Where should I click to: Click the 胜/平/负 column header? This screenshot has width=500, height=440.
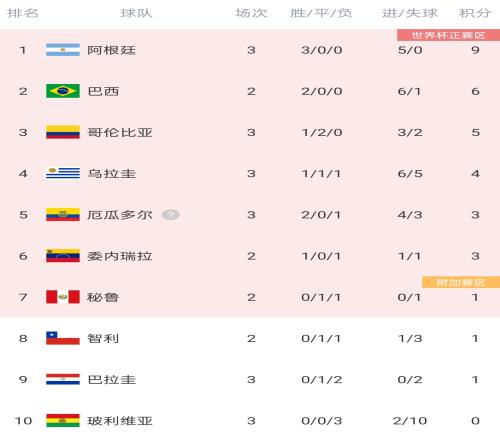(x=321, y=13)
